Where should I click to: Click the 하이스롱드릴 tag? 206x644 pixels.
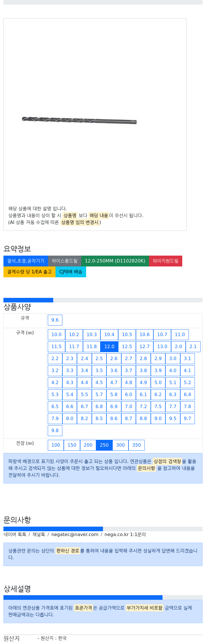pos(65,261)
